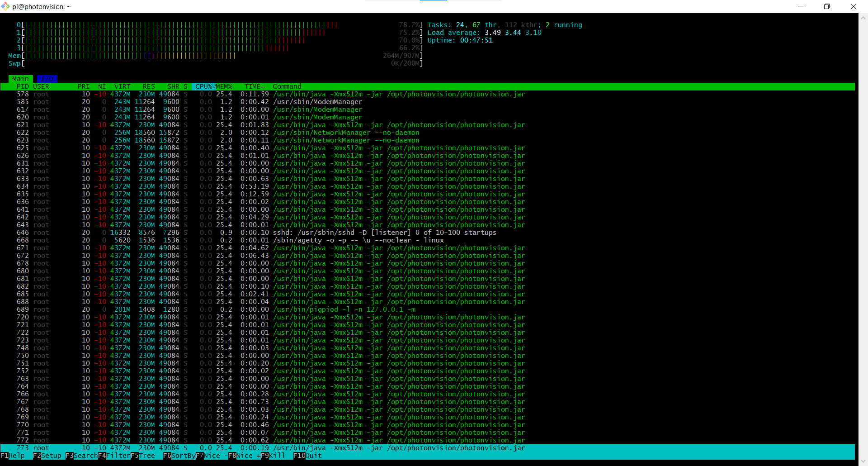The width and height of the screenshot is (868, 466).
Task: Switch to the Main tab
Action: (20, 79)
